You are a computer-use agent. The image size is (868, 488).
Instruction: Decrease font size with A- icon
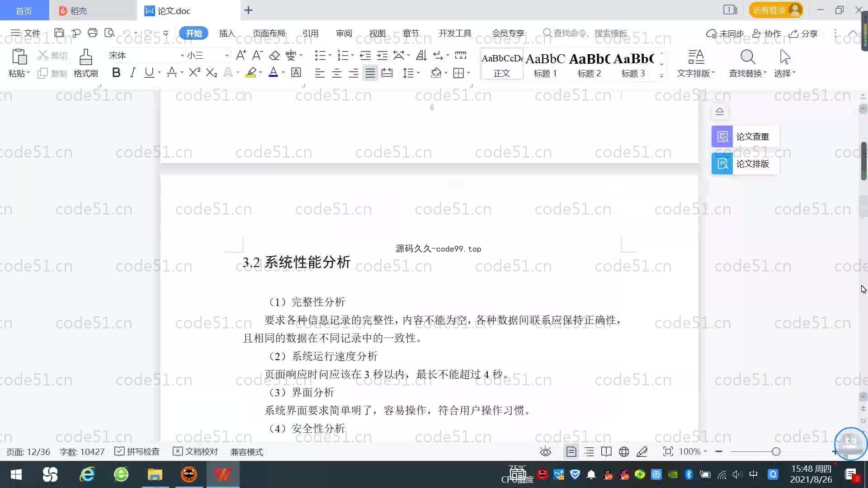click(x=257, y=55)
